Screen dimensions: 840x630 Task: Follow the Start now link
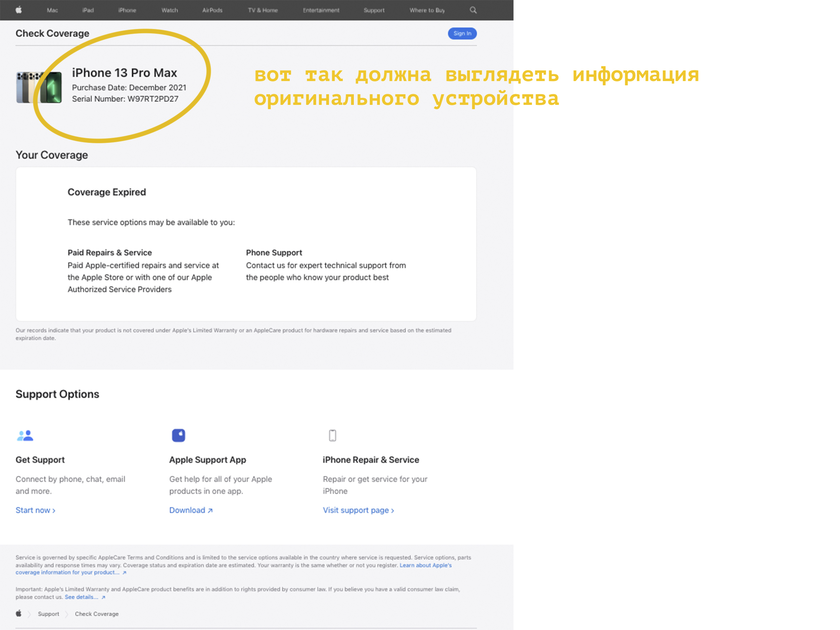tap(35, 510)
